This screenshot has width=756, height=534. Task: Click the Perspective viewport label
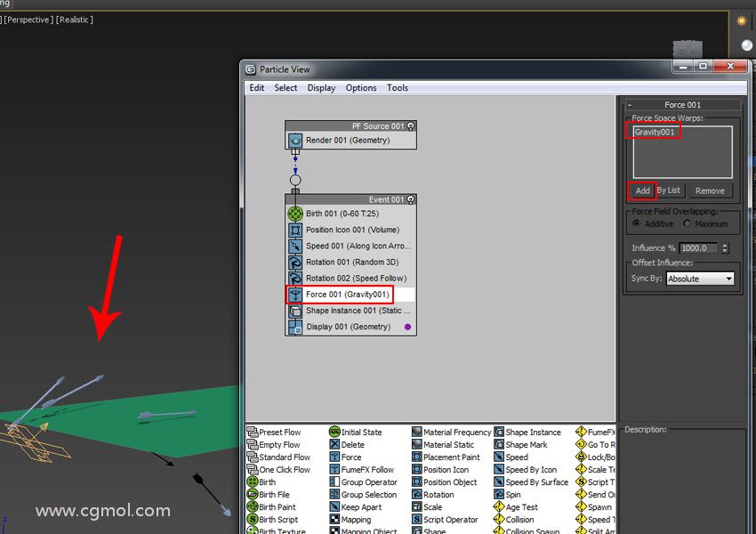point(28,20)
